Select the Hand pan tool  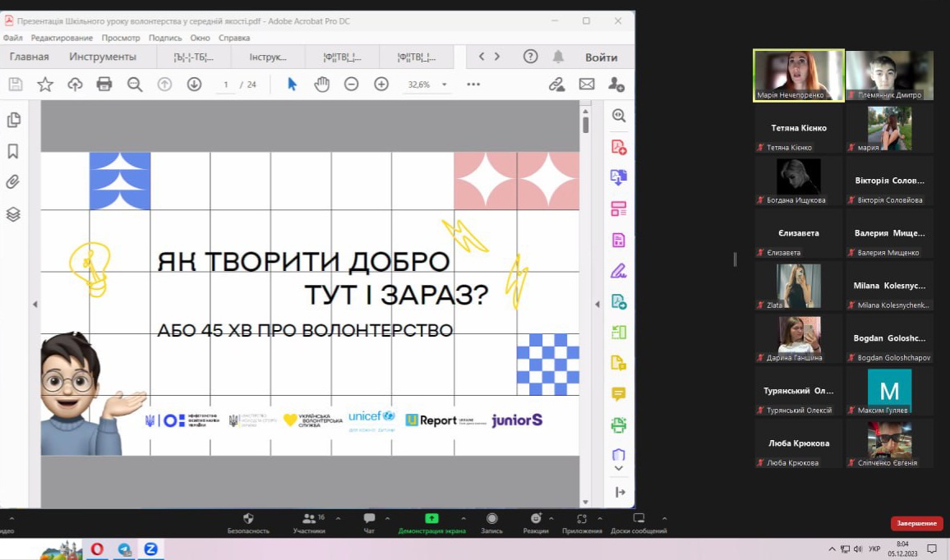click(321, 84)
